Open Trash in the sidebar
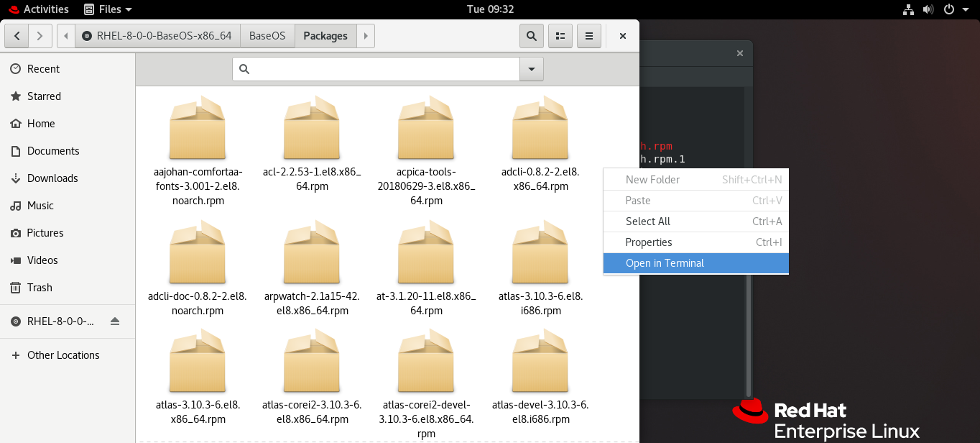The height and width of the screenshot is (443, 980). (68, 288)
